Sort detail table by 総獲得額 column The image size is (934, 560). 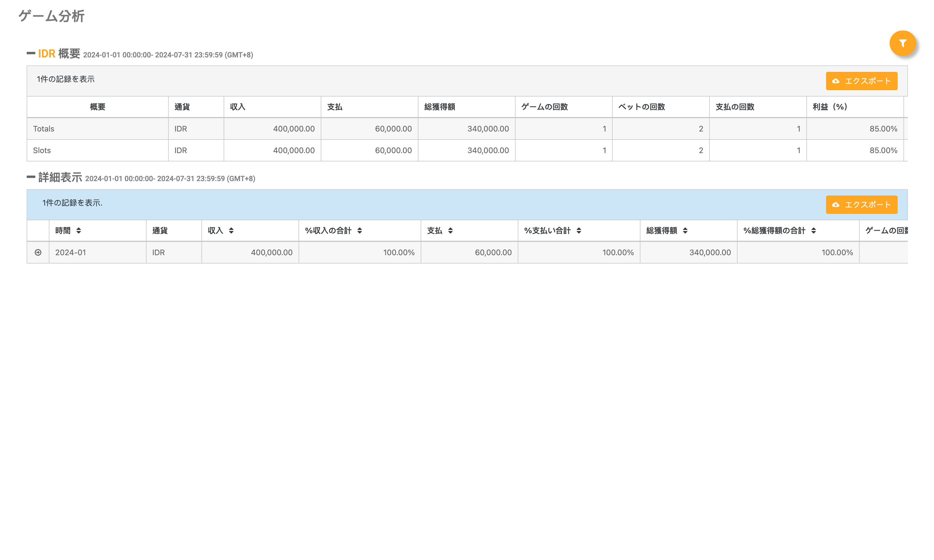click(685, 230)
